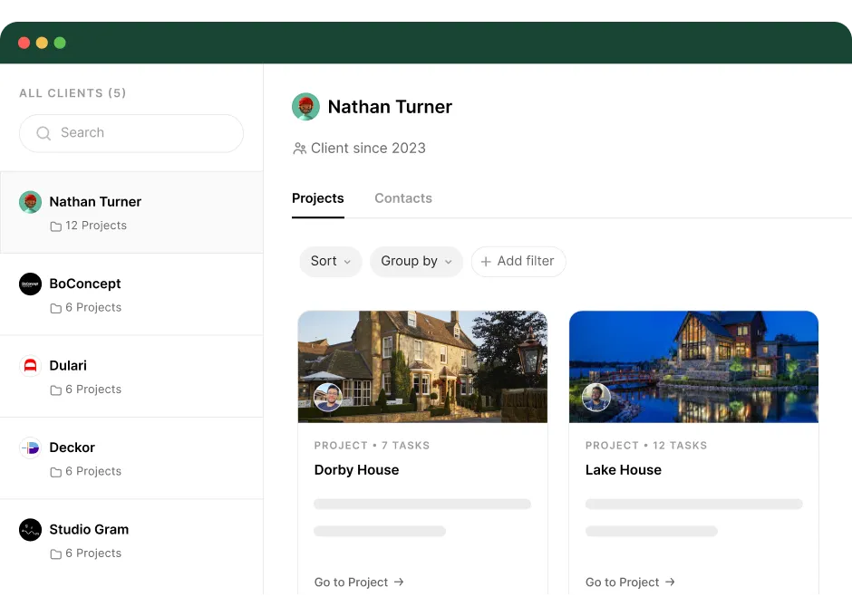Click Nathan Turner's header avatar
Image resolution: width=852 pixels, height=616 pixels.
click(306, 107)
